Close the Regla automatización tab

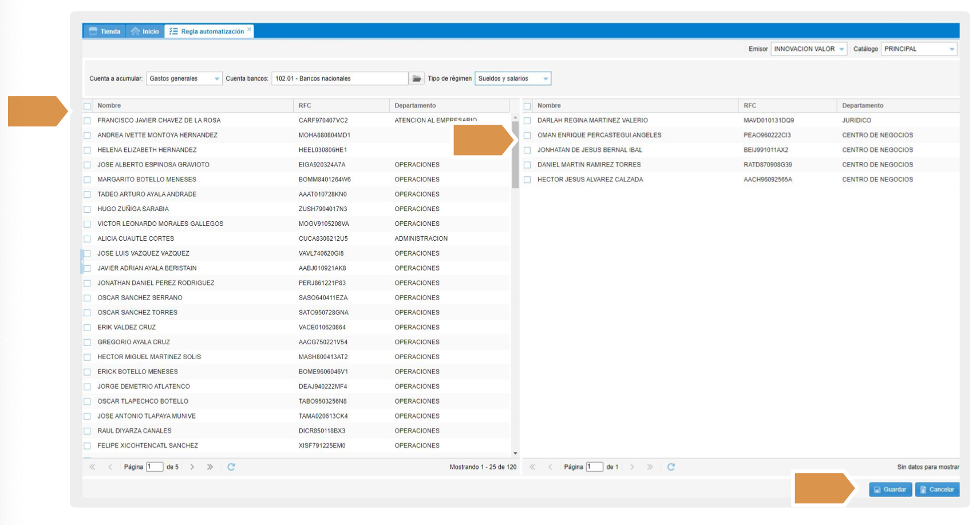[250, 29]
